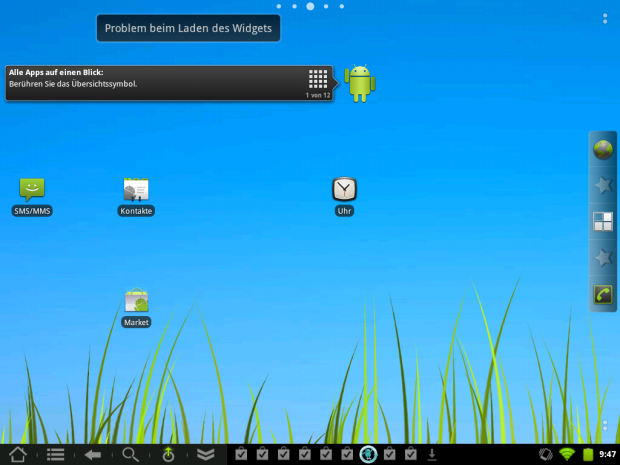Open the three-dot menu above the clock
This screenshot has width=620, height=465.
click(605, 425)
